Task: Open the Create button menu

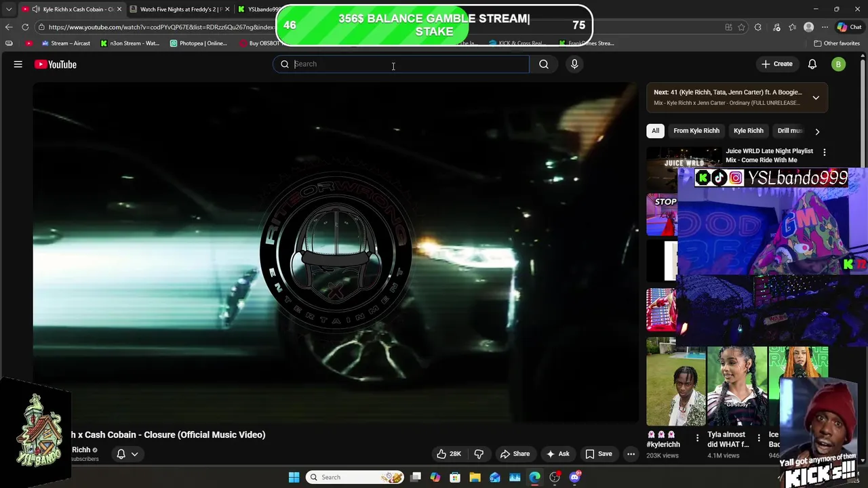Action: [777, 64]
